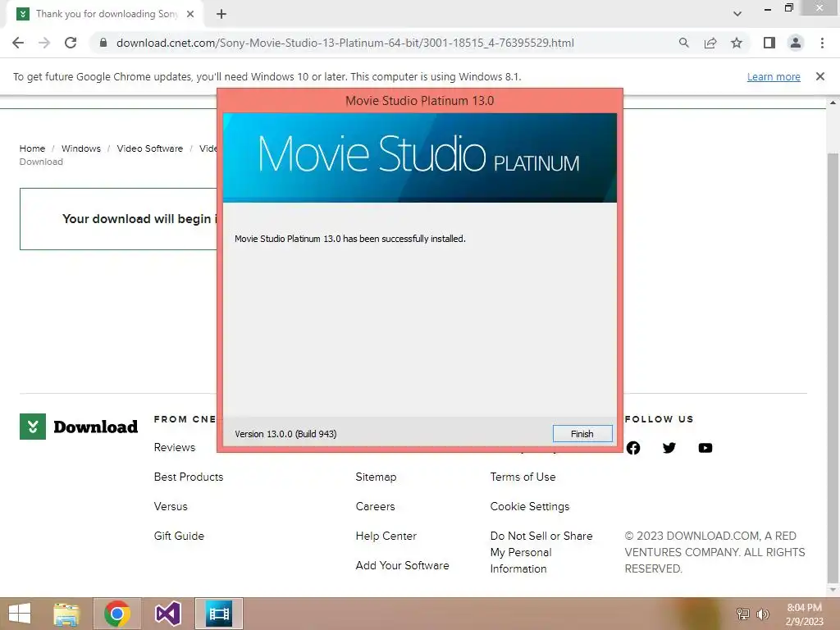Click Movie Studio installer taskbar icon
840x630 pixels.
(219, 614)
